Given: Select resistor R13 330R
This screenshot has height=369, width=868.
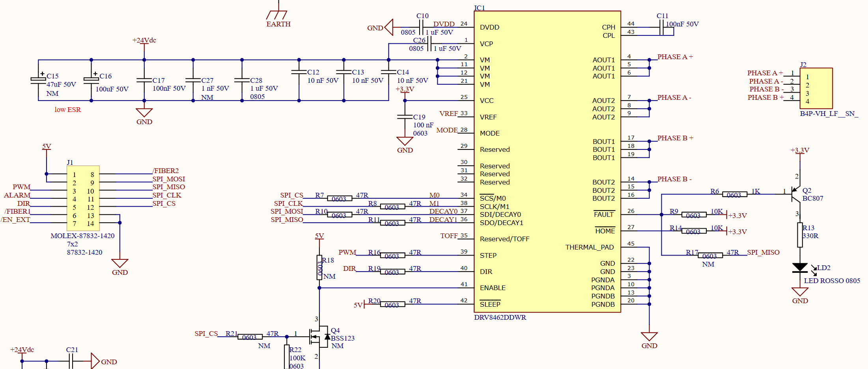Looking at the screenshot, I should pyautogui.click(x=800, y=235).
